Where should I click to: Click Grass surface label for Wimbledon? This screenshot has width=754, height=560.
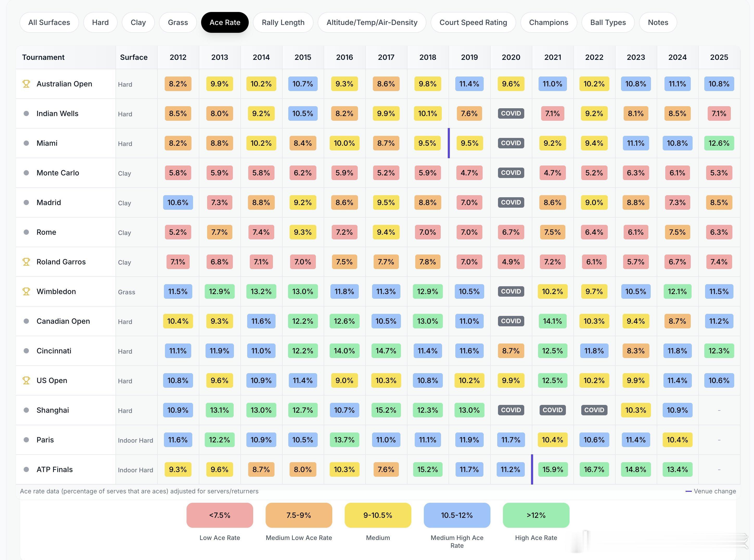pos(126,292)
